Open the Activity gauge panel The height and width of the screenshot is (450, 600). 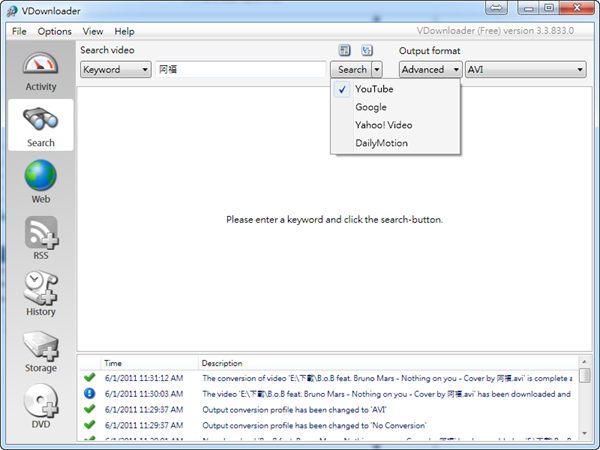point(41,71)
